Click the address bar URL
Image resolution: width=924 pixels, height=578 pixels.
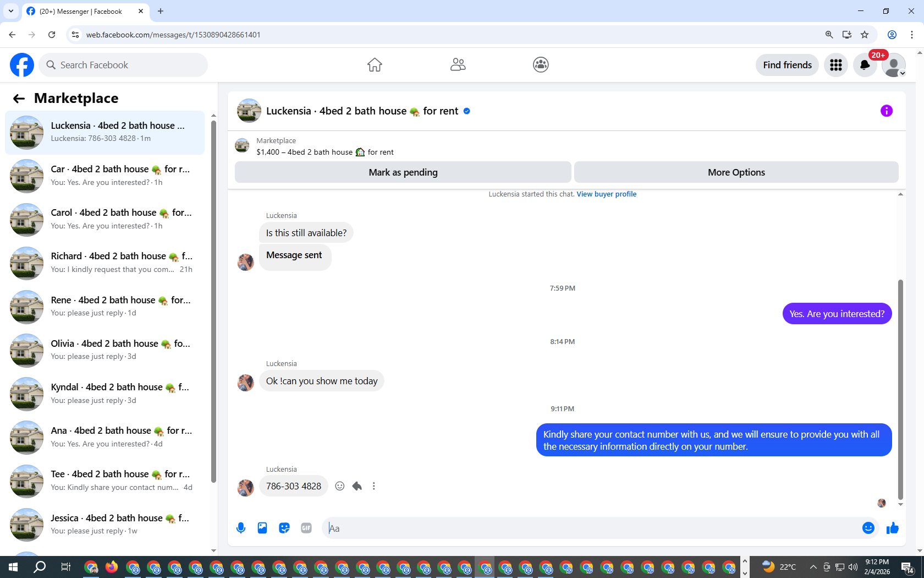tap(173, 35)
